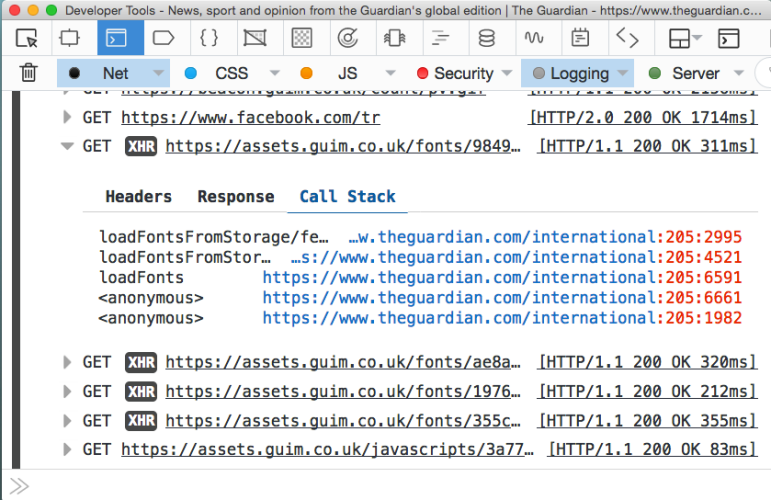Select the Call Stack tab
The height and width of the screenshot is (500, 771).
tap(348, 197)
